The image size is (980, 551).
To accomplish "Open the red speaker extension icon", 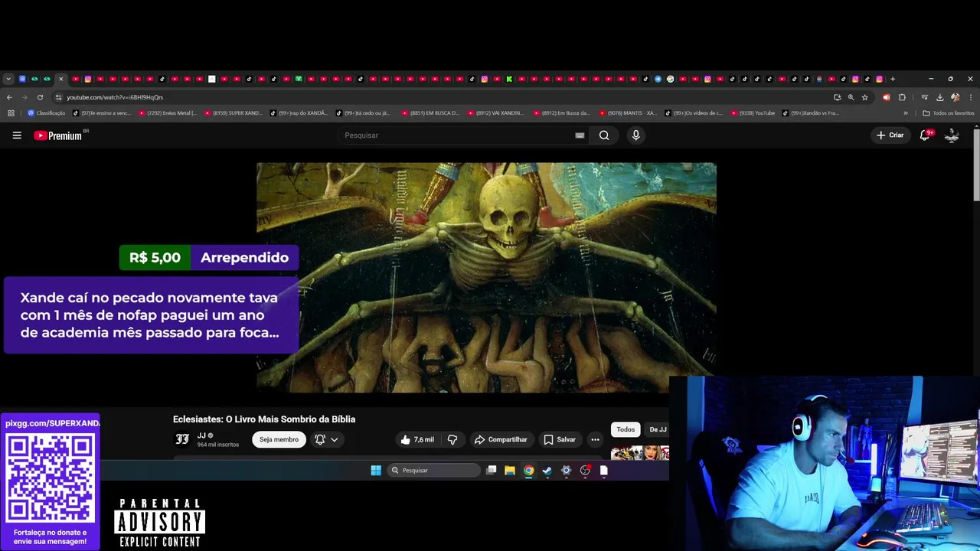I will [x=887, y=97].
